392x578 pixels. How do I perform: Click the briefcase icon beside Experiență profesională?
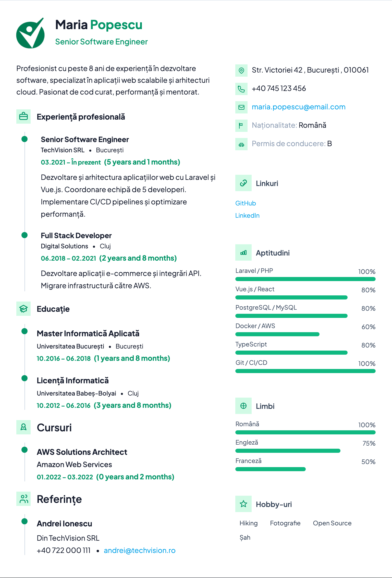click(23, 117)
